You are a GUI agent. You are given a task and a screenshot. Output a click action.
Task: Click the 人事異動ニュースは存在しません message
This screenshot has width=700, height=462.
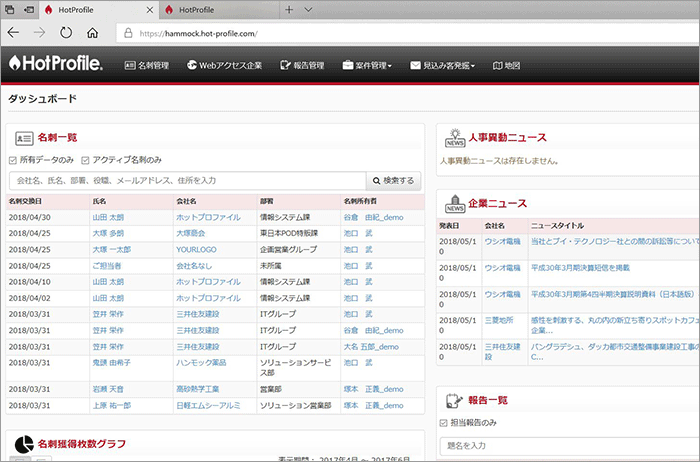click(x=499, y=161)
